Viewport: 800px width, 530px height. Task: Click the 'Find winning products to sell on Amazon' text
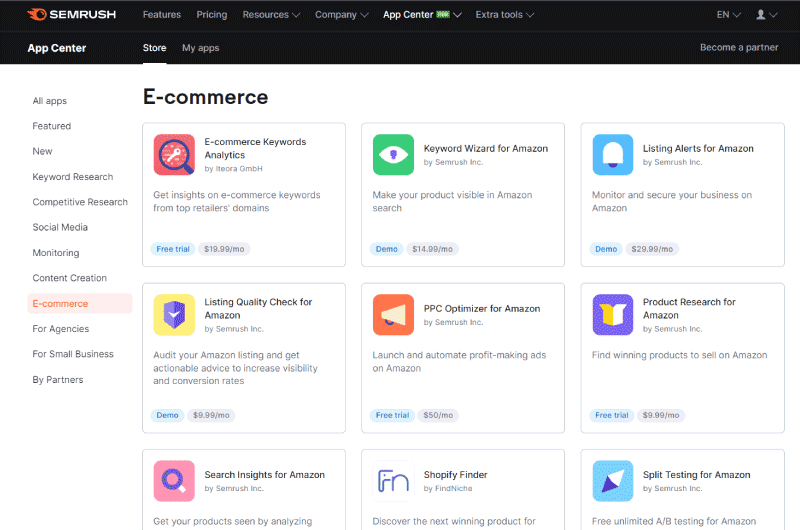coord(679,355)
